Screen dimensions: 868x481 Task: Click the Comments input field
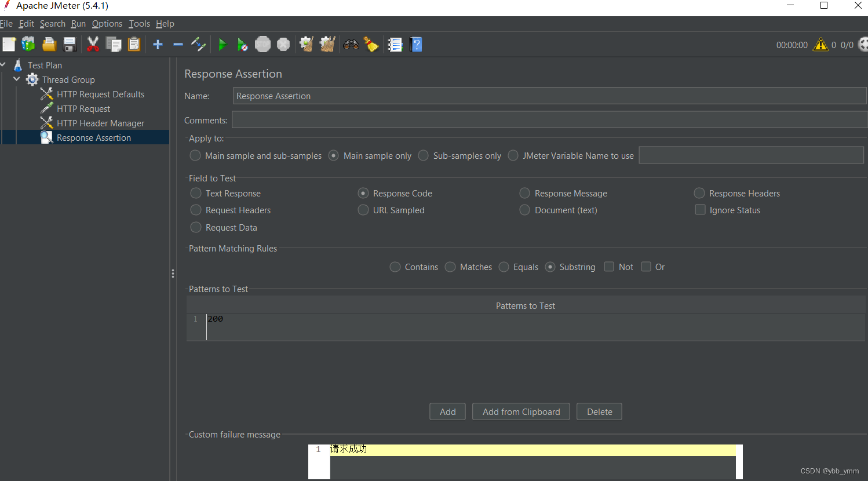click(x=549, y=120)
